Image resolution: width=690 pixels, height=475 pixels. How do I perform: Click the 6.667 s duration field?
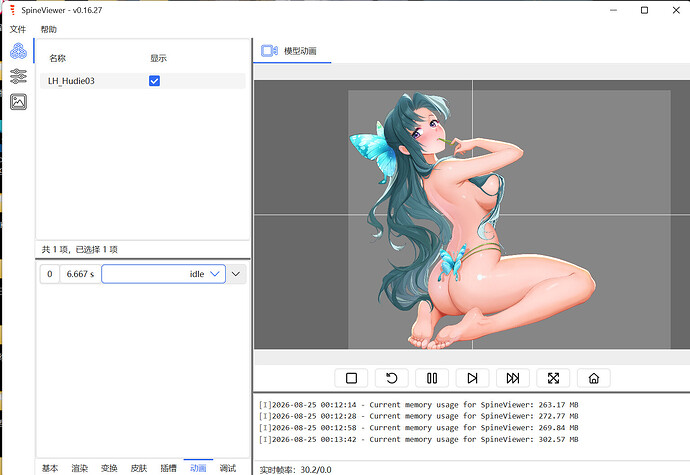pos(81,274)
